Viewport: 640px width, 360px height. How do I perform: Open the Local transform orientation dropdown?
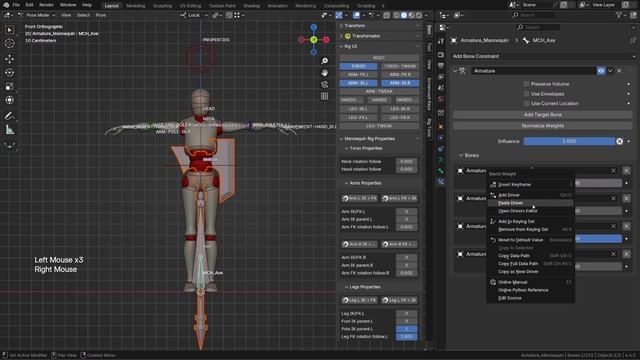pyautogui.click(x=194, y=15)
